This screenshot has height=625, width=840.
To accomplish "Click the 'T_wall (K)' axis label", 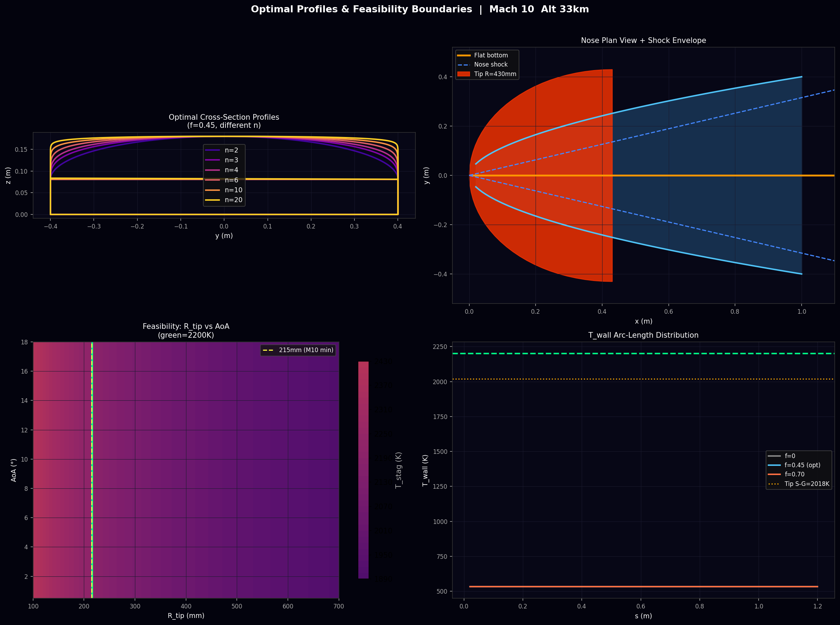I will (425, 470).
